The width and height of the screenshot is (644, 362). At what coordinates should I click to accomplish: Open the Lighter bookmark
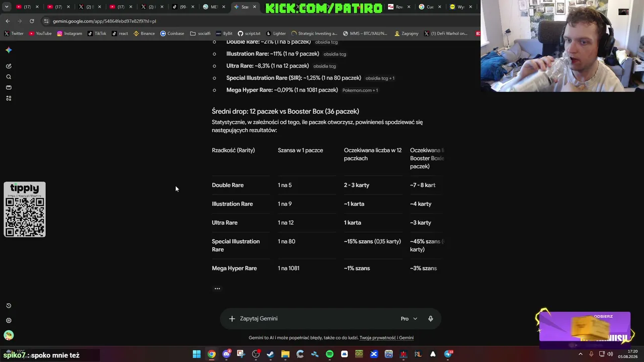(276, 34)
